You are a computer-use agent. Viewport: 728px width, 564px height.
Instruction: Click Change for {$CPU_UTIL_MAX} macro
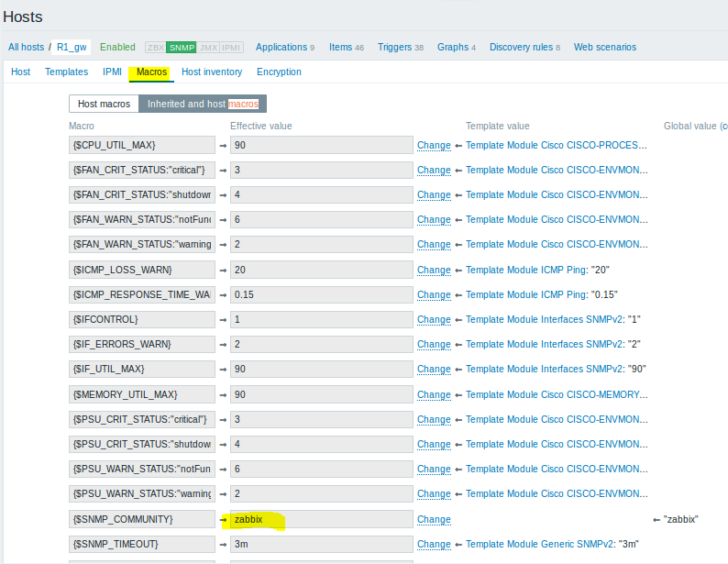pos(434,145)
